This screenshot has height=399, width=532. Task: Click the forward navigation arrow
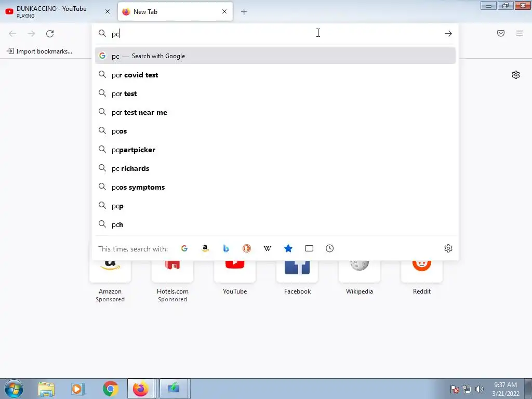(31, 34)
